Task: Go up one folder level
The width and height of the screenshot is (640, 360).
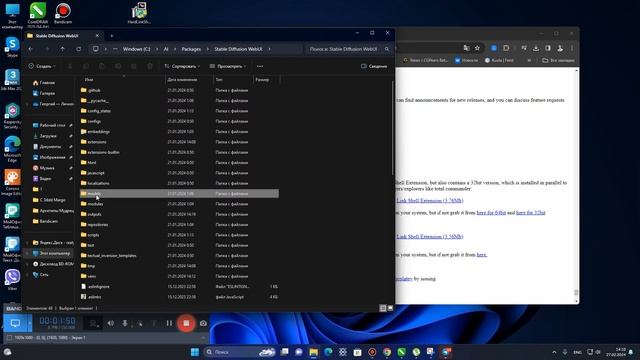Action: point(62,49)
